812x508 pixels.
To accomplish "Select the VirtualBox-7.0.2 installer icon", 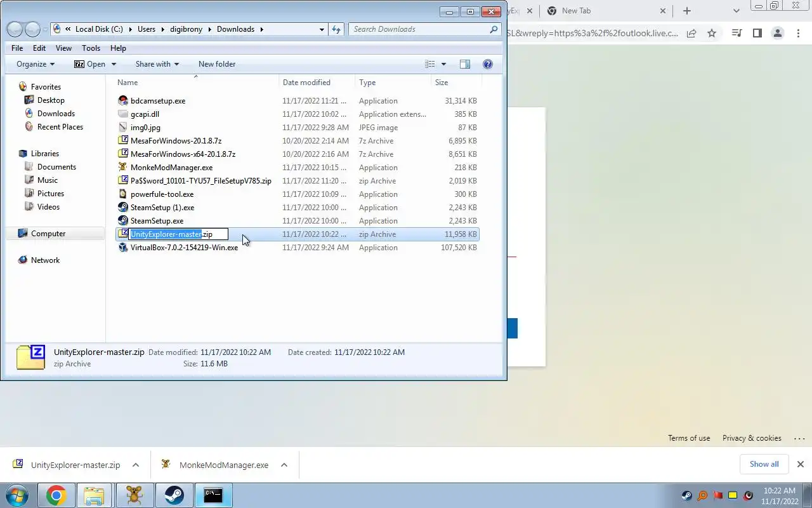I will (123, 248).
